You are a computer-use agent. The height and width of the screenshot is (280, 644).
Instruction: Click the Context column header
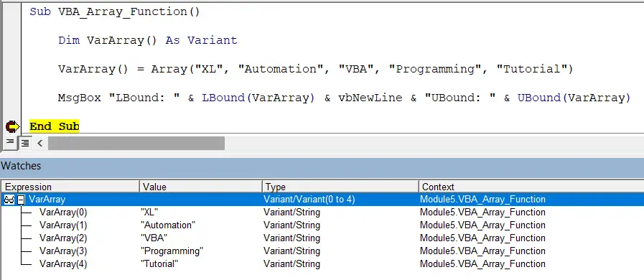pos(531,187)
